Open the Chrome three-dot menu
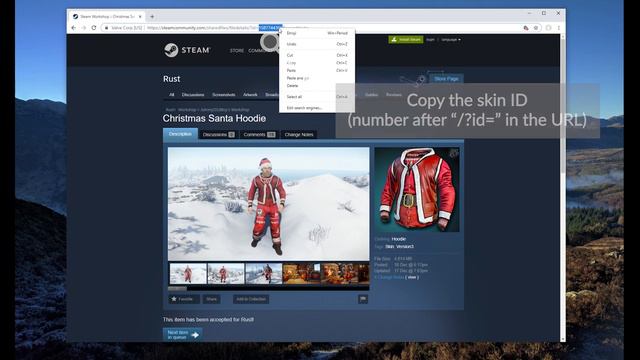The width and height of the screenshot is (640, 360). [558, 28]
